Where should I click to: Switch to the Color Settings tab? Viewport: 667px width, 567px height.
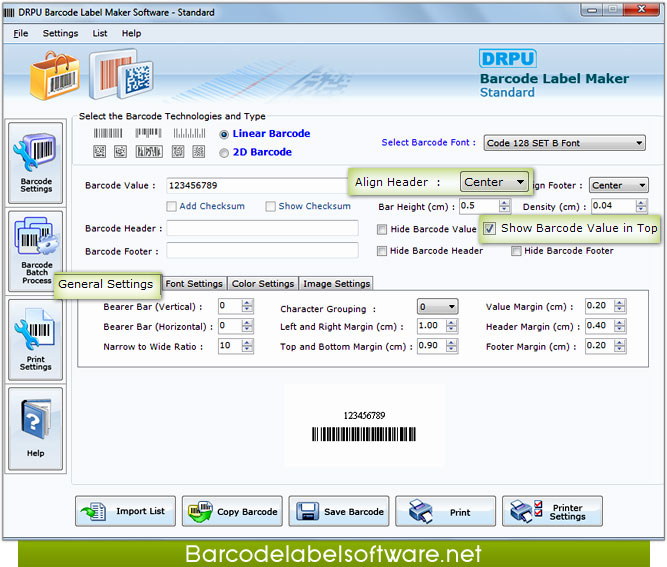(x=263, y=284)
